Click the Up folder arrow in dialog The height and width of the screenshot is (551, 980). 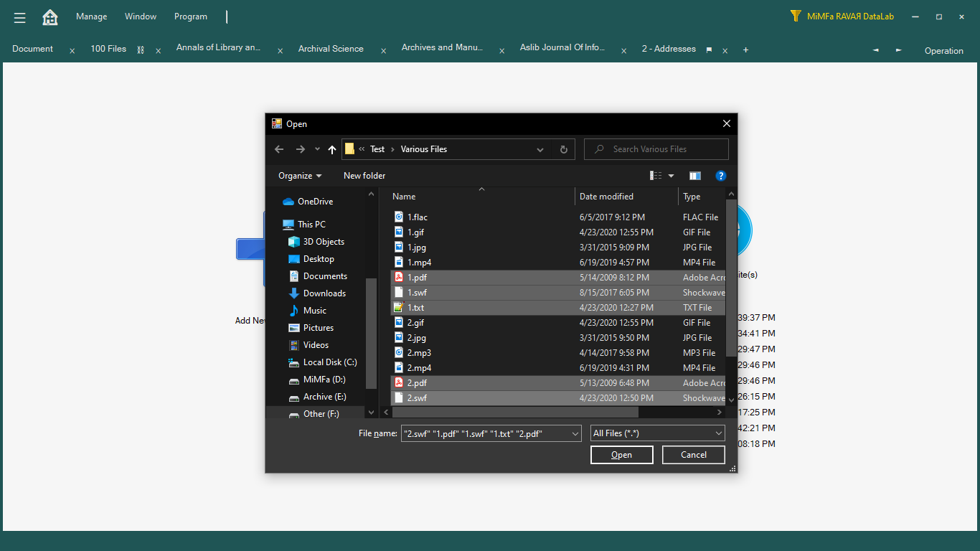pos(331,149)
